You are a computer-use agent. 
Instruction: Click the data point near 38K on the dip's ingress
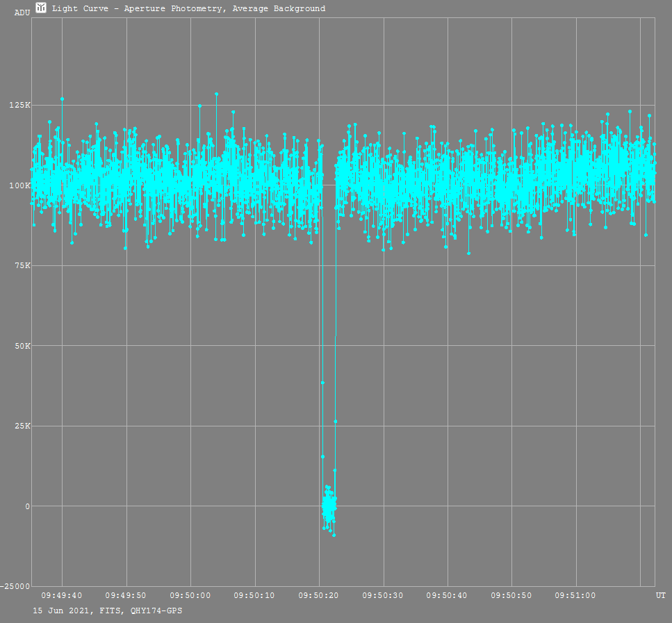click(322, 383)
